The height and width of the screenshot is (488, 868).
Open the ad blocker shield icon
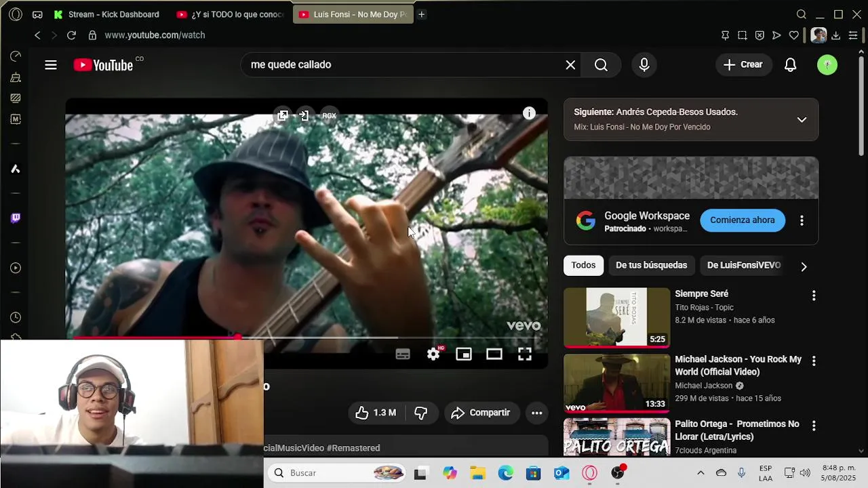(759, 35)
